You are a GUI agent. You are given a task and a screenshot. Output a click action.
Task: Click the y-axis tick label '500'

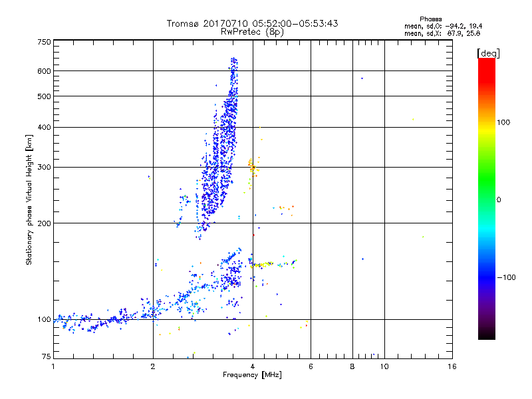(44, 96)
